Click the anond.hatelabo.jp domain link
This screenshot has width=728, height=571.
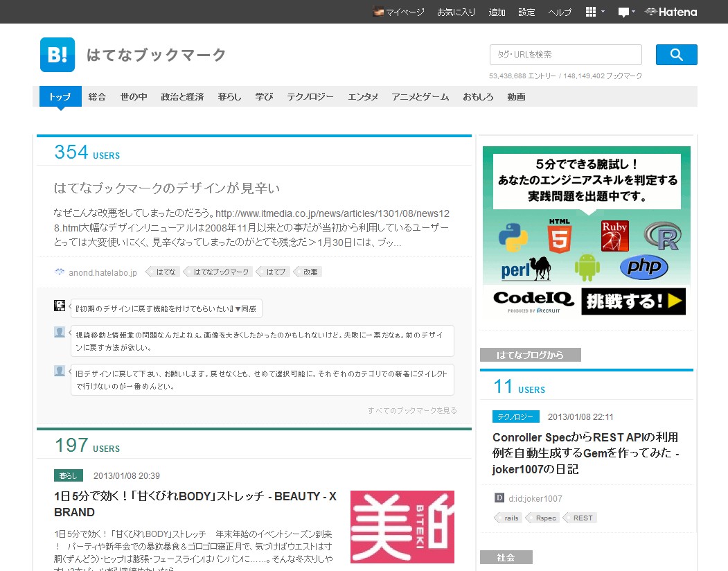tap(103, 273)
